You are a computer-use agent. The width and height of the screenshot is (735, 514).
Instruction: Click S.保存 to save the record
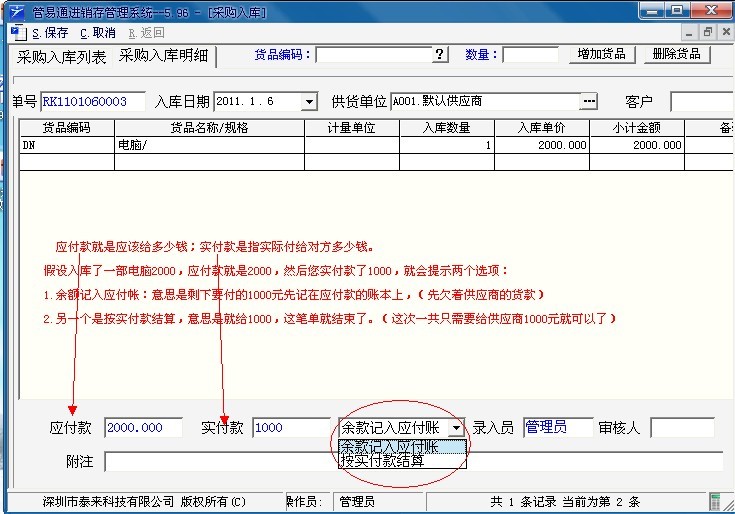[x=50, y=33]
